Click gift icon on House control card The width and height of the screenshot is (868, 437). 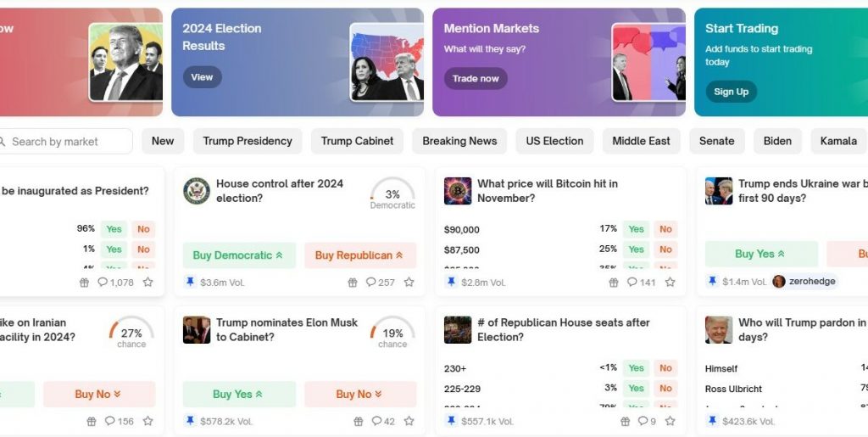click(x=353, y=282)
